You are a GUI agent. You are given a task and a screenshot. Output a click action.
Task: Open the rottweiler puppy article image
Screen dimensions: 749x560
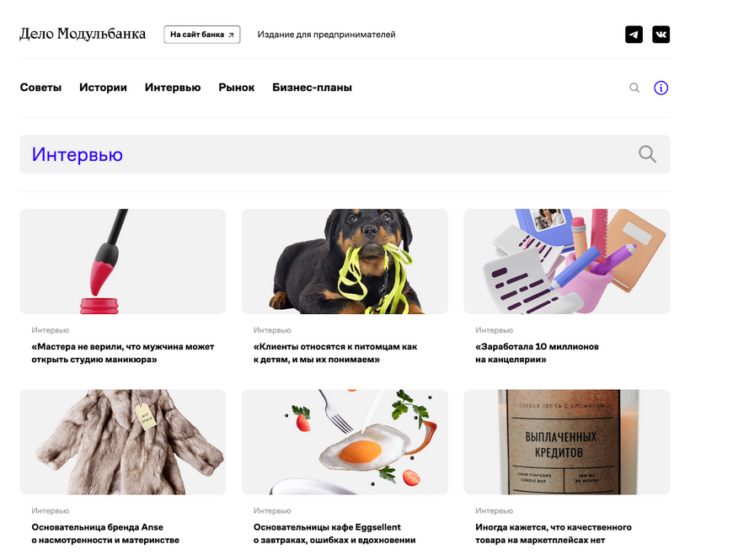point(345,261)
